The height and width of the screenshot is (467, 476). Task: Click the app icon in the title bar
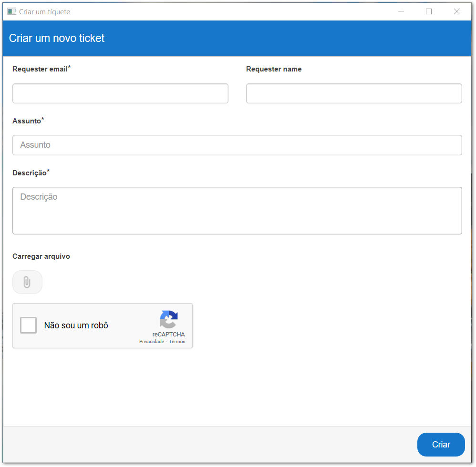click(x=11, y=11)
